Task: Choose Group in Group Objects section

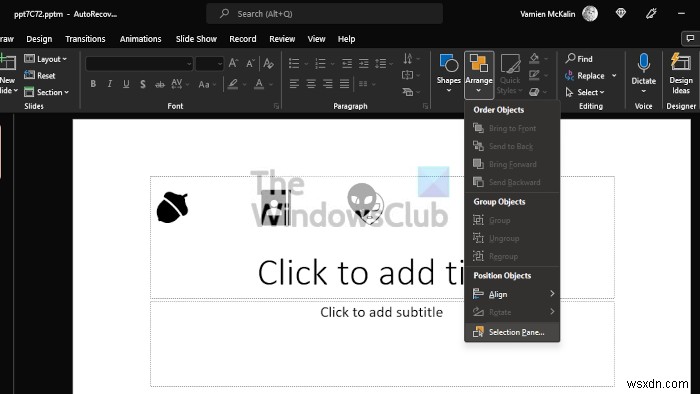Action: [x=512, y=220]
